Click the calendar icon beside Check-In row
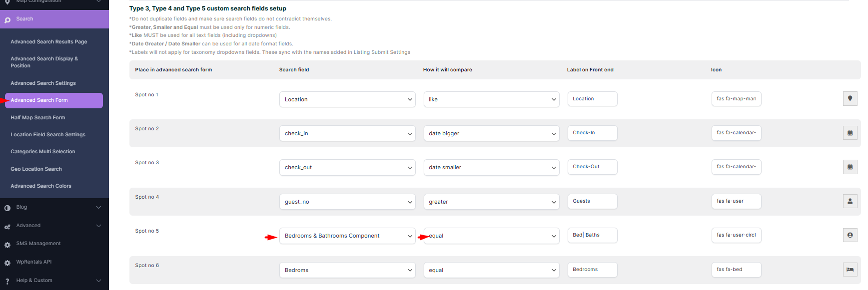Image resolution: width=868 pixels, height=290 pixels. tap(850, 133)
